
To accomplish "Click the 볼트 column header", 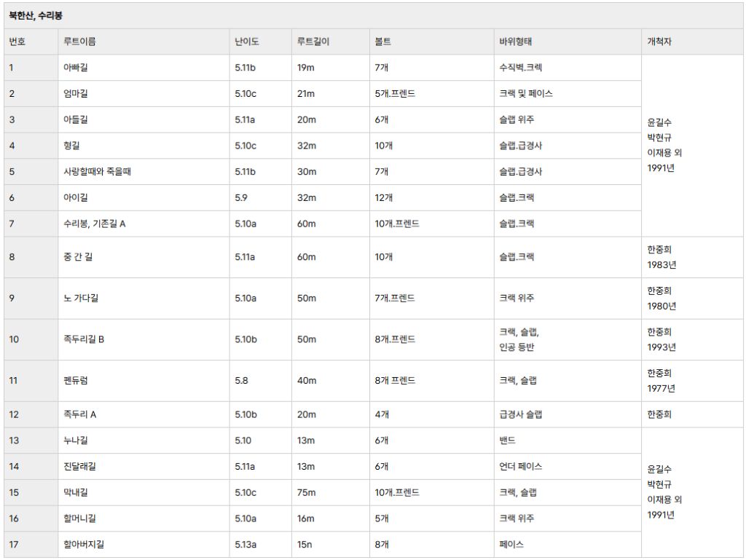I will [384, 42].
